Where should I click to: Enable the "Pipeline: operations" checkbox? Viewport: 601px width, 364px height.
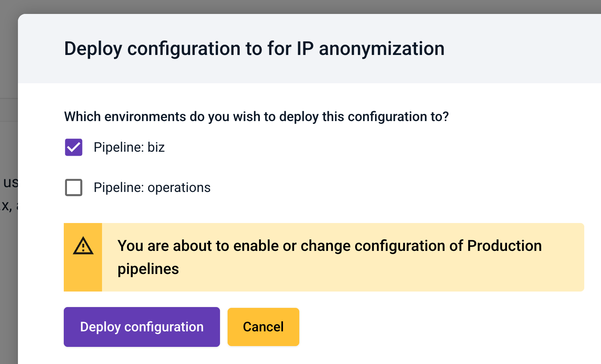74,188
